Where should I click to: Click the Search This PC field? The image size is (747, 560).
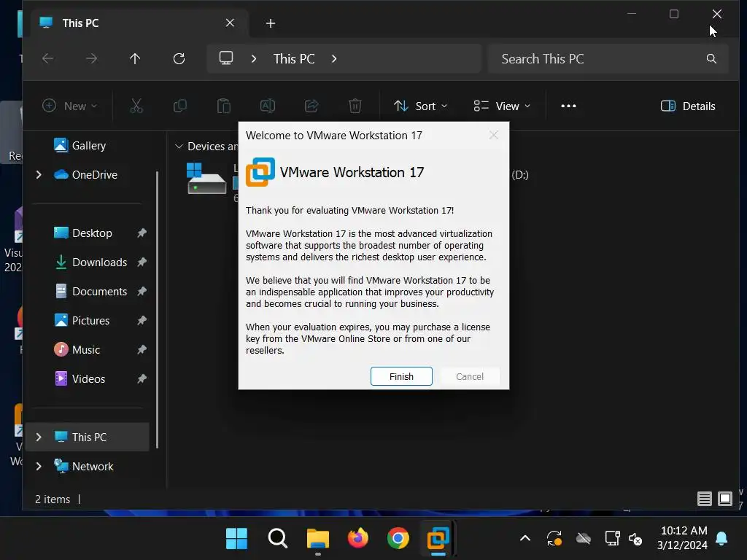[608, 58]
